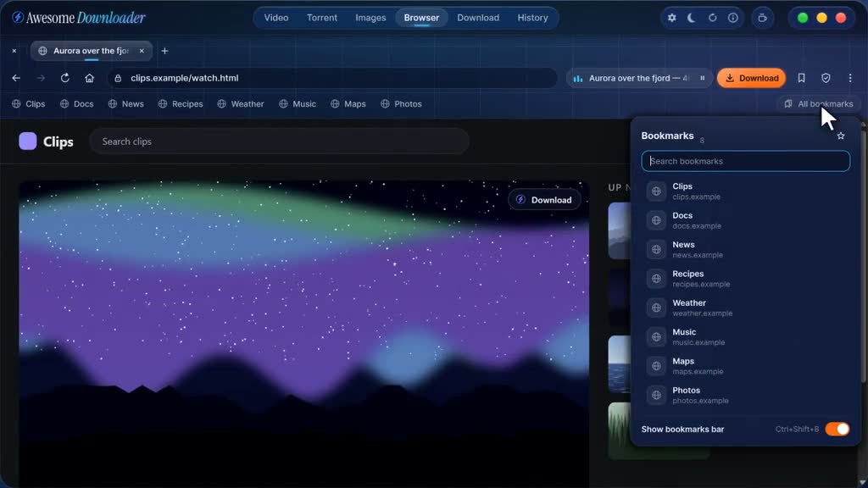This screenshot has width=868, height=488.
Task: Switch to the Video tab
Action: pos(276,18)
